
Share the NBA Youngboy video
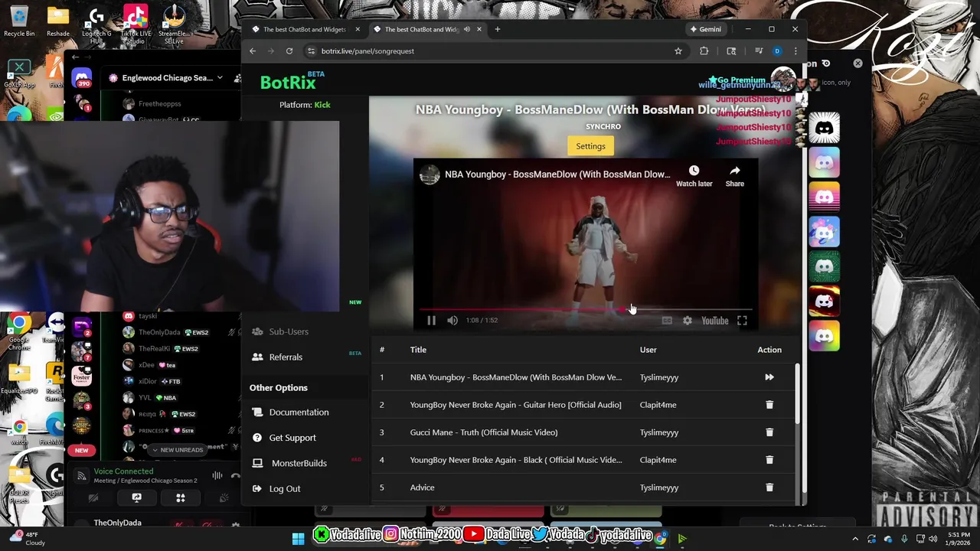tap(734, 176)
